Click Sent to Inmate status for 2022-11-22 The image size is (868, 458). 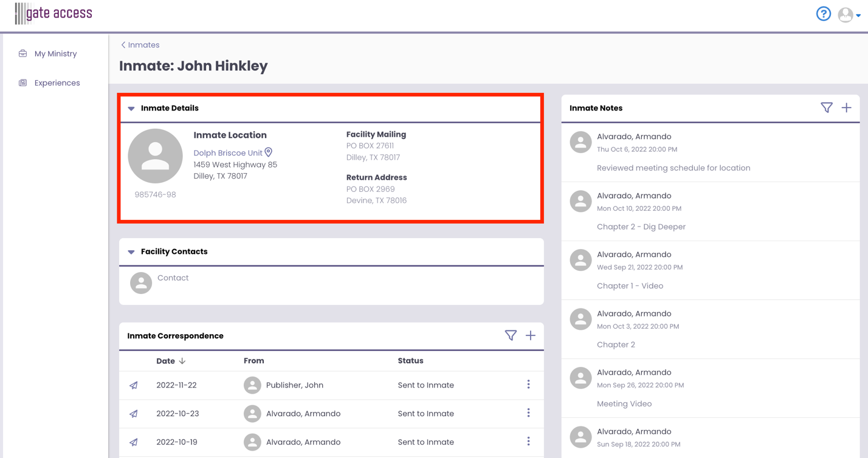(x=426, y=385)
